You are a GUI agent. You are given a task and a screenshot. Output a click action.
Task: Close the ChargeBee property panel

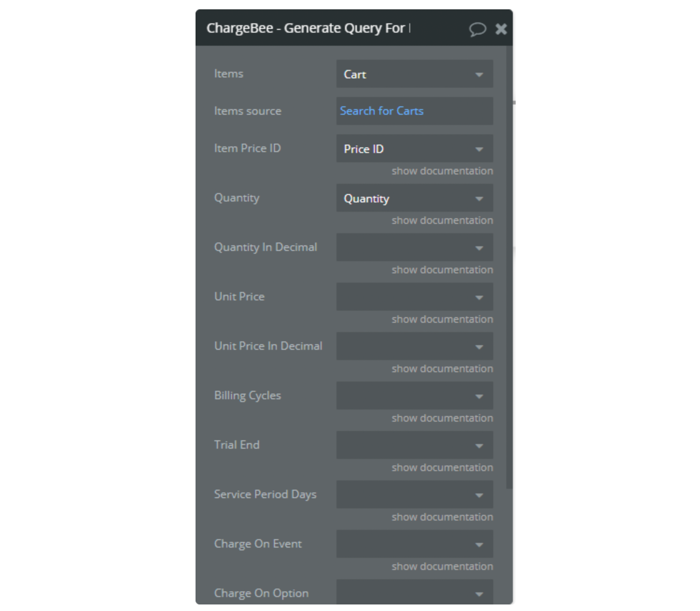(501, 29)
